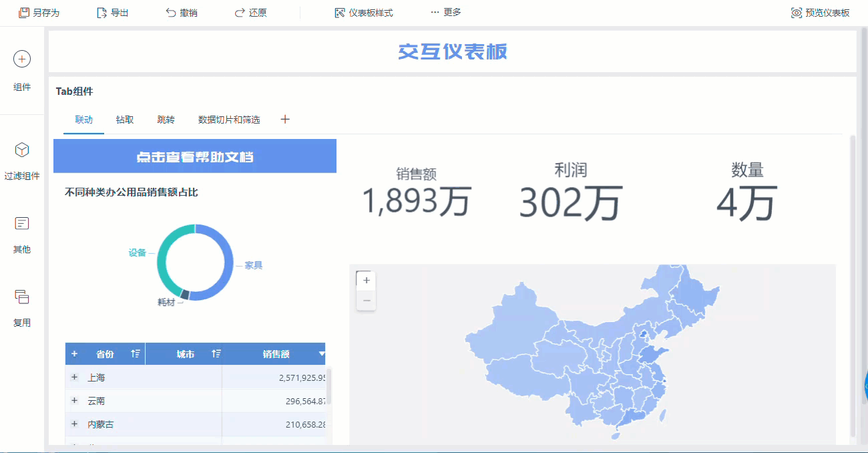This screenshot has height=453, width=868.
Task: Click the Tab组件 title label
Action: click(75, 92)
